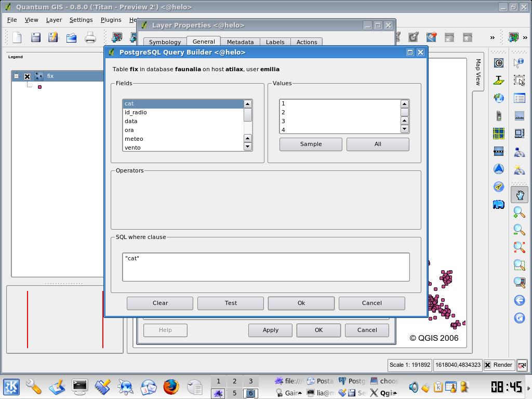Open the attribute table icon

(x=519, y=98)
